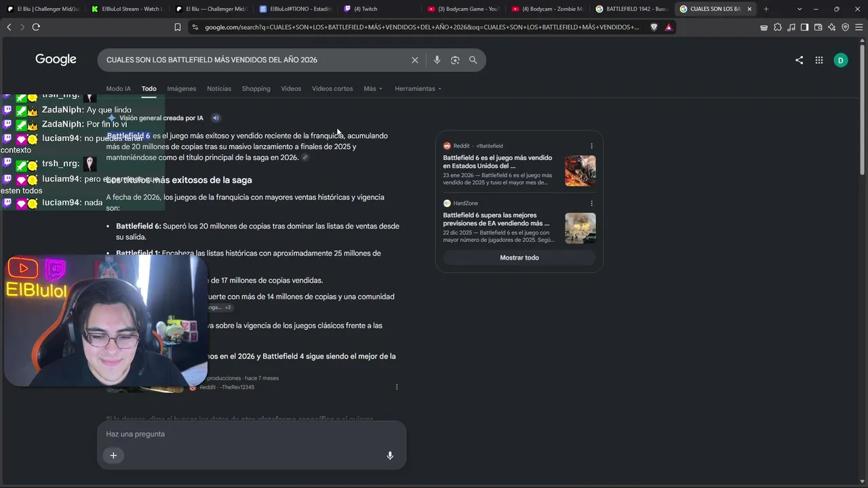
Task: Reload the current Google results page
Action: point(36,27)
